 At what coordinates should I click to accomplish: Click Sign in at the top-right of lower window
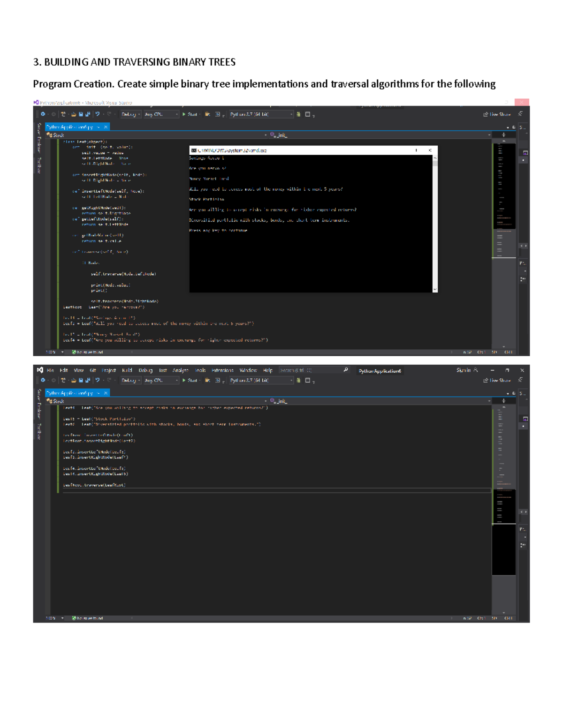(464, 370)
